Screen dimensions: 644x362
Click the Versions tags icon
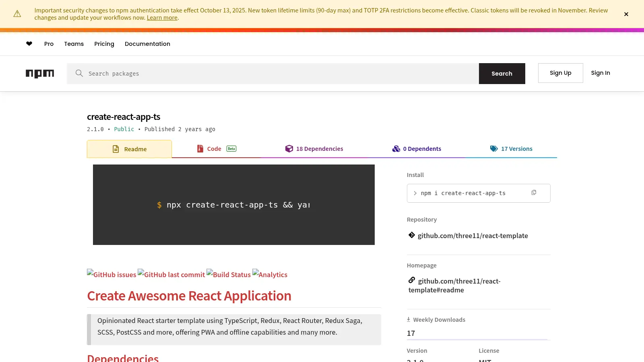pyautogui.click(x=494, y=149)
